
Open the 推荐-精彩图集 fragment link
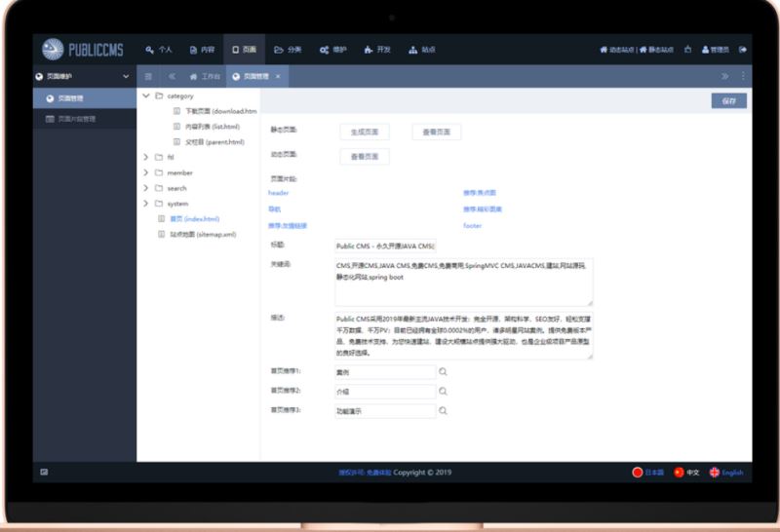click(x=483, y=209)
